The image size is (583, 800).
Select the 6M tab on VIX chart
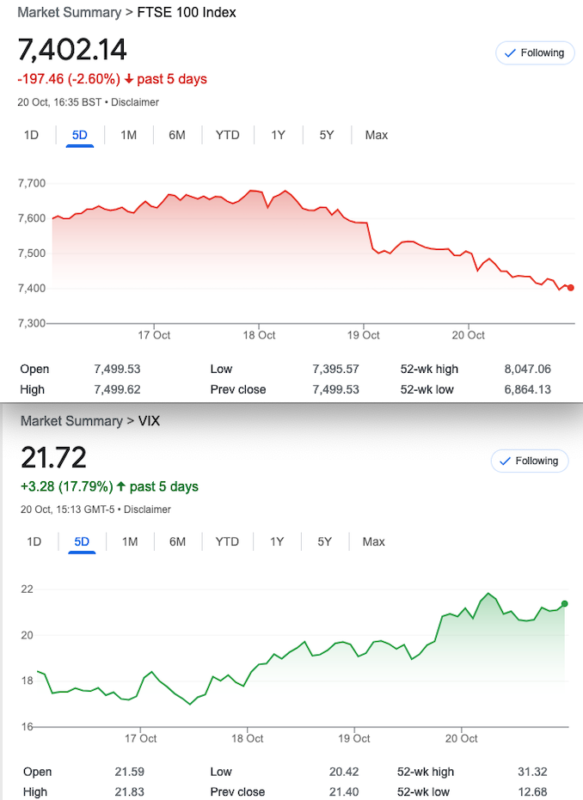178,542
